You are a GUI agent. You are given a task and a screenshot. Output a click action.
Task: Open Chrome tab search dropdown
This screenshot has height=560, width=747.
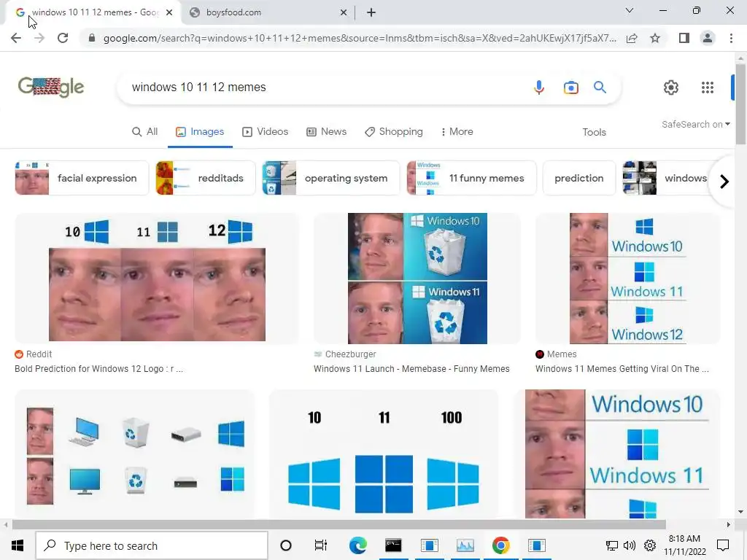coord(630,10)
